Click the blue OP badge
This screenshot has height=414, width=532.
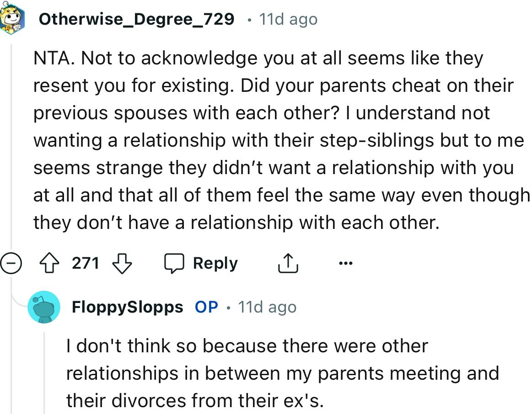click(206, 307)
